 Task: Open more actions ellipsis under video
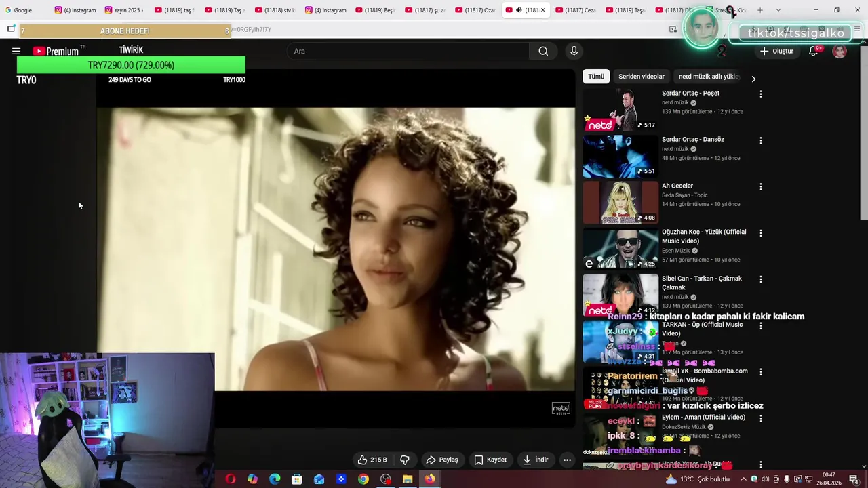(x=567, y=460)
